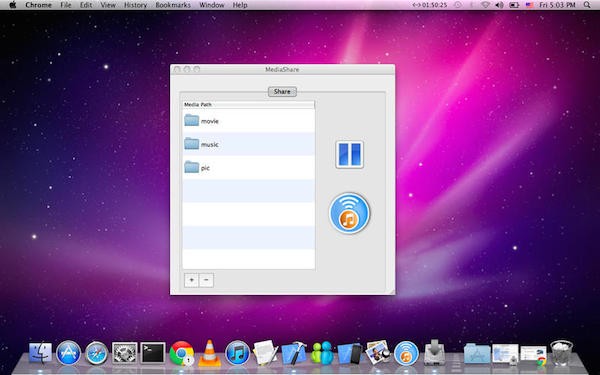Select the movie folder row
Viewport: 600px width, 375px height.
(x=249, y=121)
